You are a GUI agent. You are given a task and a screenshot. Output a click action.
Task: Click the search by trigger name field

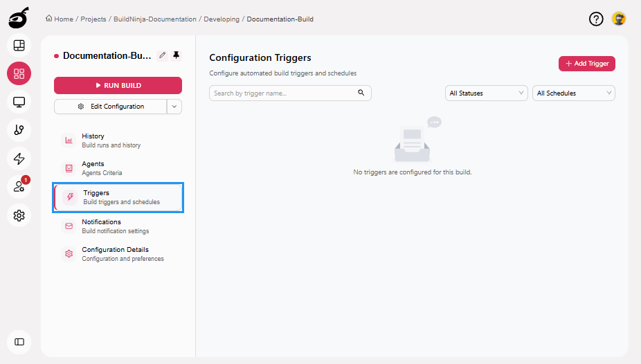pos(284,93)
